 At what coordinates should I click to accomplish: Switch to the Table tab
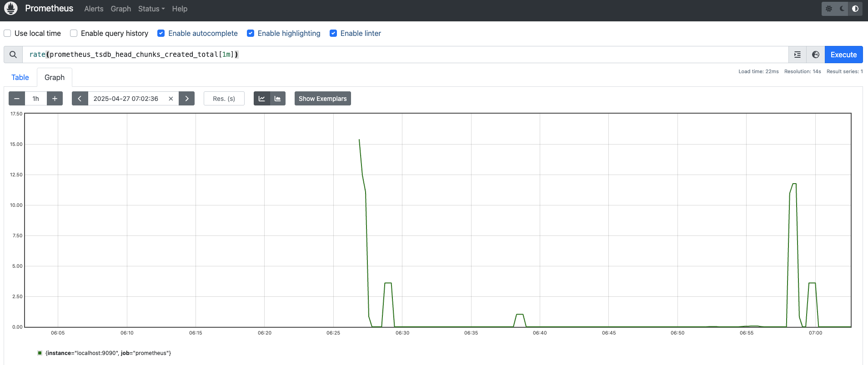20,77
